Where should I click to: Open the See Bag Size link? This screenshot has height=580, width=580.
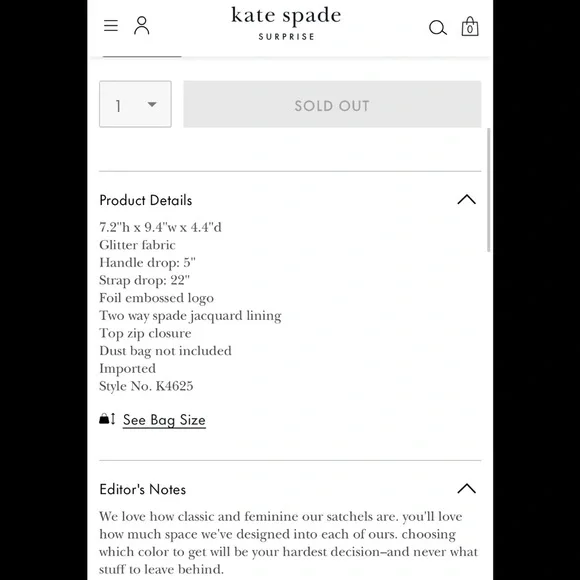click(164, 420)
